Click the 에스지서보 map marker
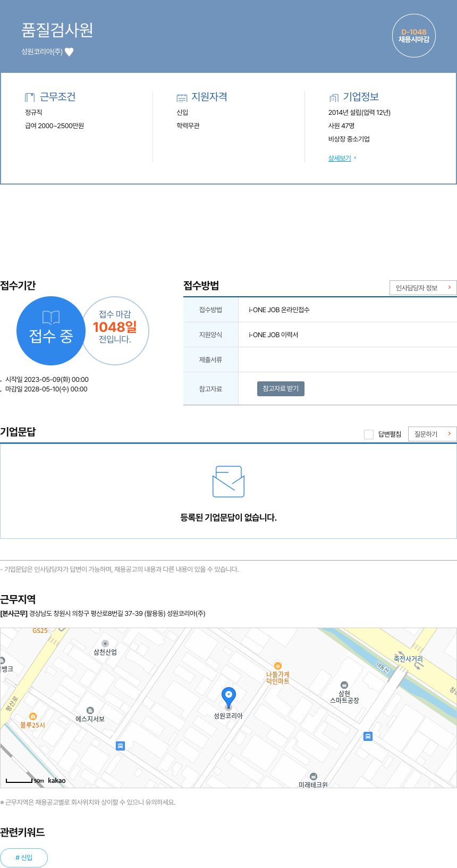 [x=90, y=711]
